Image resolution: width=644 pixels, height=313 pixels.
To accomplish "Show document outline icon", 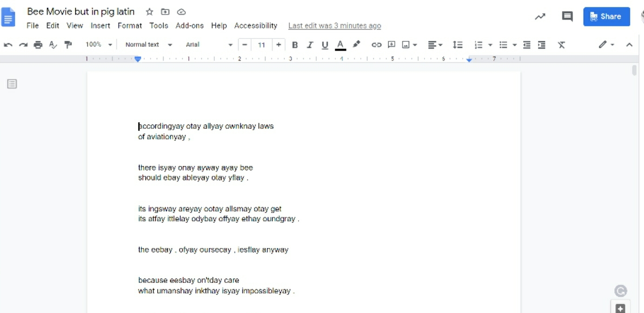I will click(12, 84).
